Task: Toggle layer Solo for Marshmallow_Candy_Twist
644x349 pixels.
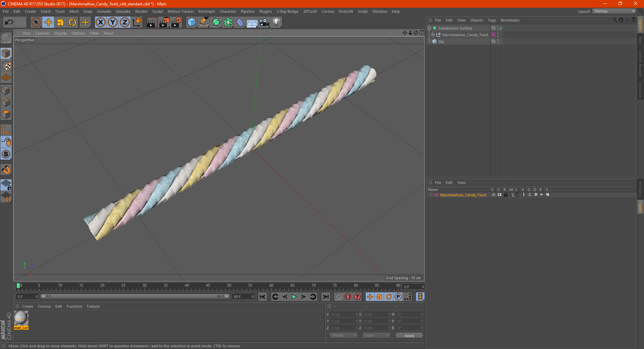Action: 493,195
